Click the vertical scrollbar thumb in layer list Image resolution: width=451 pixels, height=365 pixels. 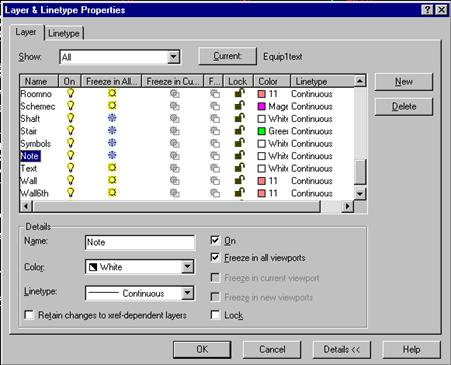pos(360,172)
